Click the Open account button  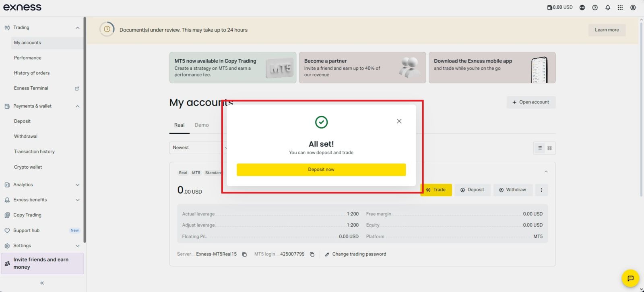pyautogui.click(x=530, y=102)
